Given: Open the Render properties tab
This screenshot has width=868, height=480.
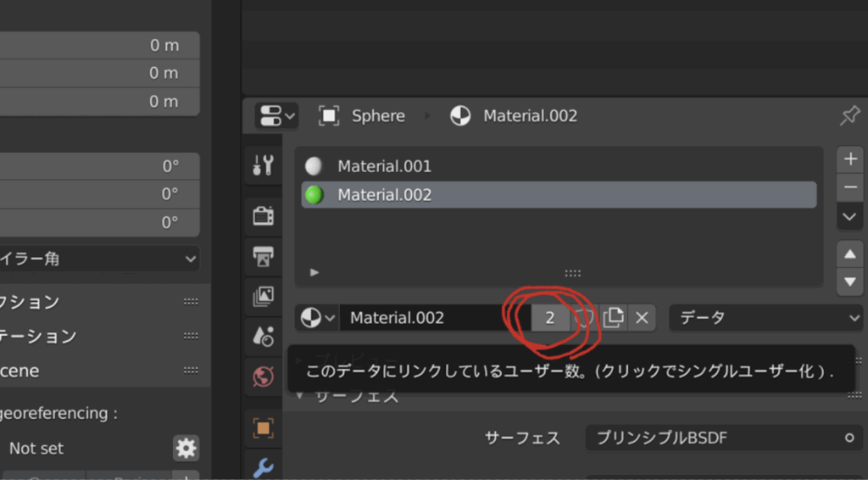Looking at the screenshot, I should [263, 215].
